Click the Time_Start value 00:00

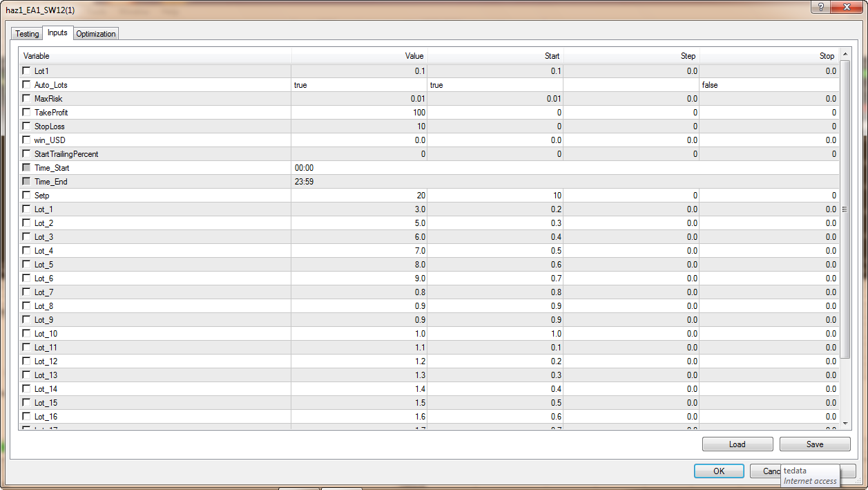359,168
